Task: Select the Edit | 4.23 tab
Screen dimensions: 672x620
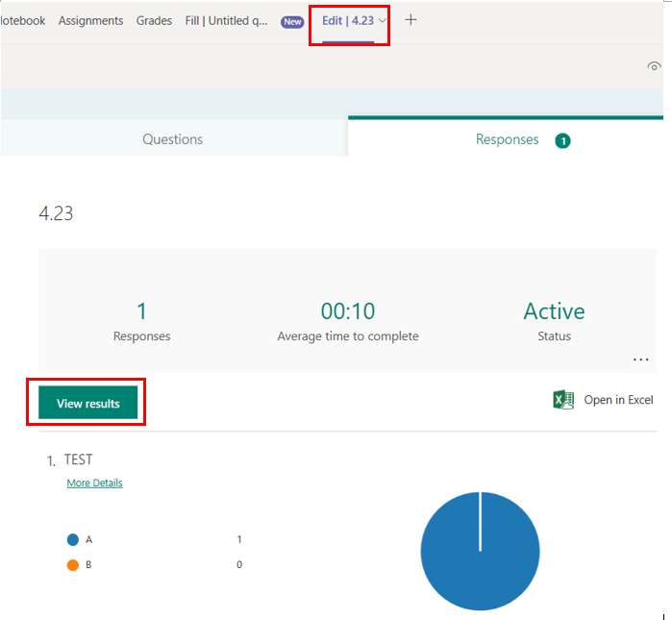Action: pyautogui.click(x=348, y=20)
